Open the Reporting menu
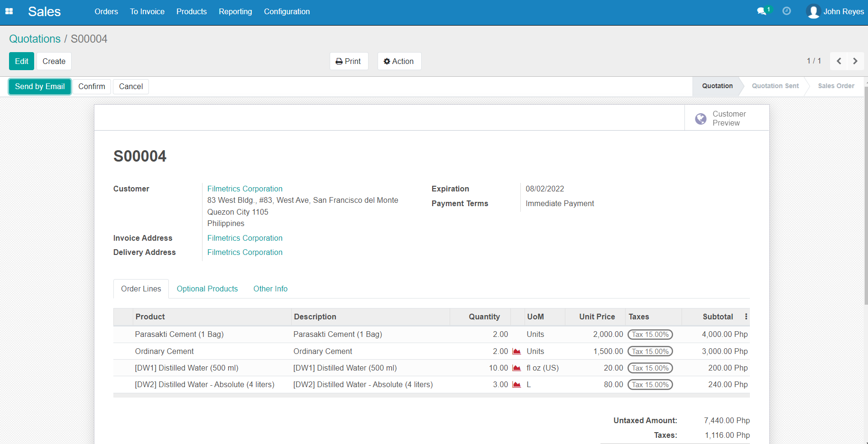The image size is (868, 444). [235, 11]
